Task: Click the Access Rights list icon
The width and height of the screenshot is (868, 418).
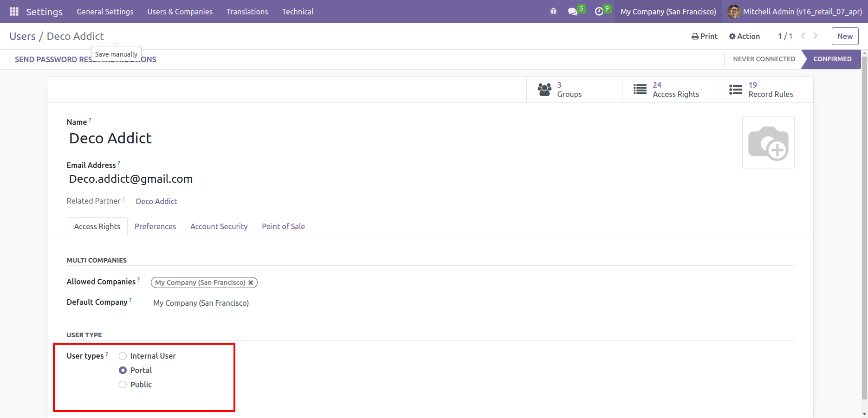Action: point(640,90)
